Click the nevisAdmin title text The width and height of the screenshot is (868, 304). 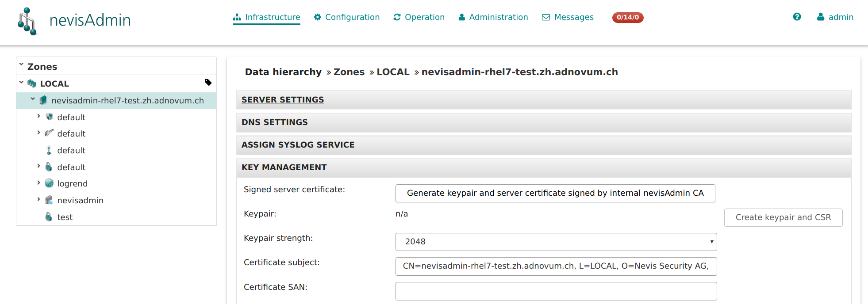(90, 20)
